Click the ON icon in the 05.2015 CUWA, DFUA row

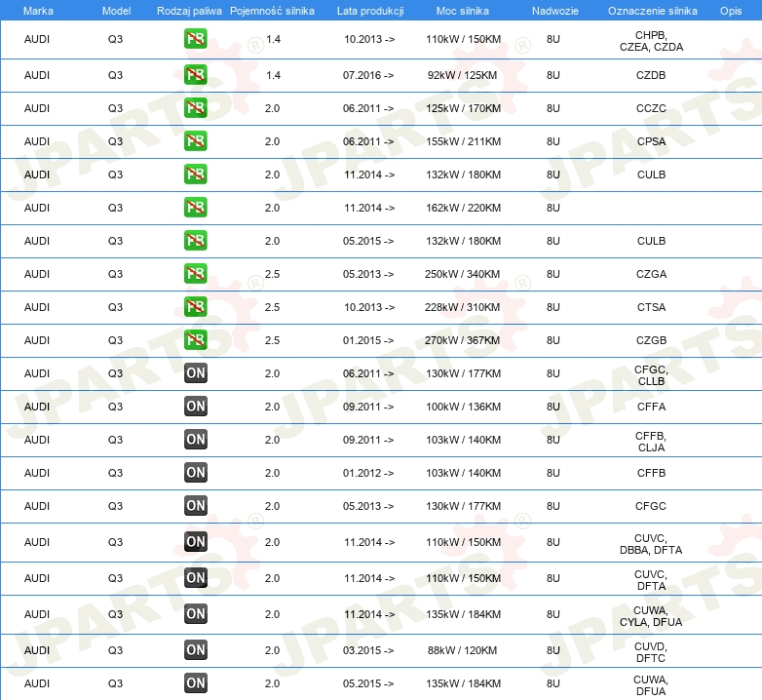(196, 683)
